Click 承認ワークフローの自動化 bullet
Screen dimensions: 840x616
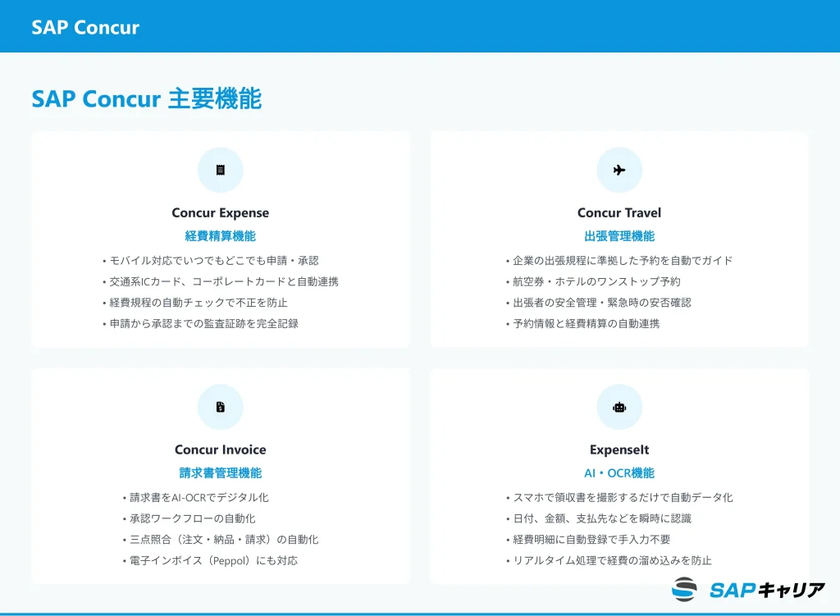[x=189, y=518]
